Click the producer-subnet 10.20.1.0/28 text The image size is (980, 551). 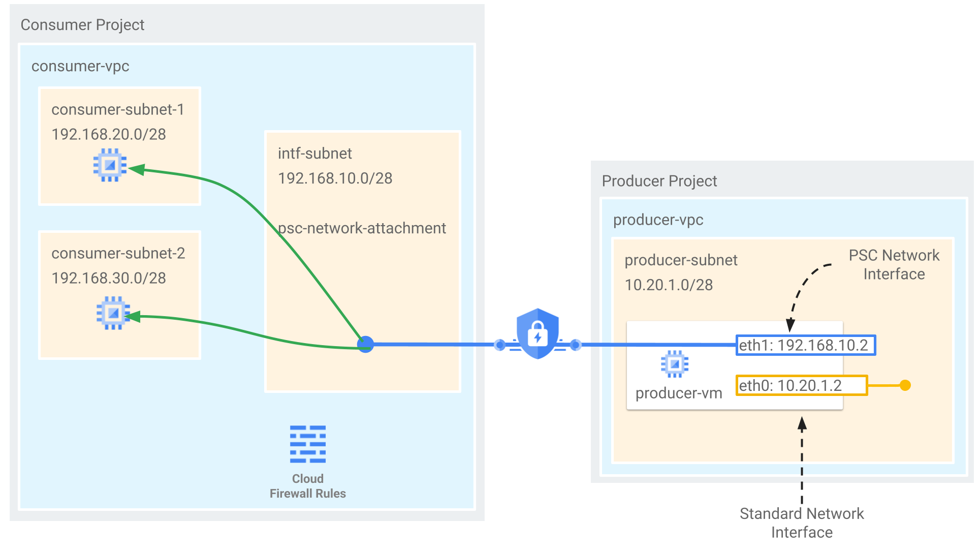(x=680, y=272)
